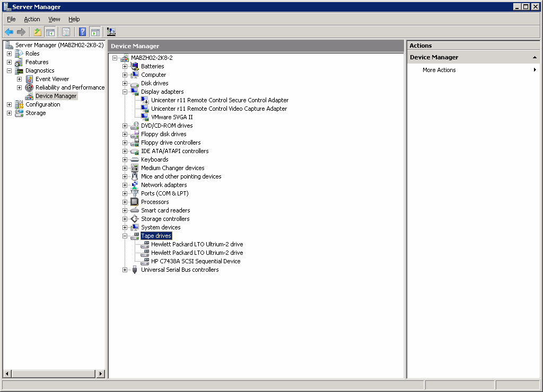Toggle the Actions pane icon
This screenshot has width=543, height=392.
click(x=95, y=31)
